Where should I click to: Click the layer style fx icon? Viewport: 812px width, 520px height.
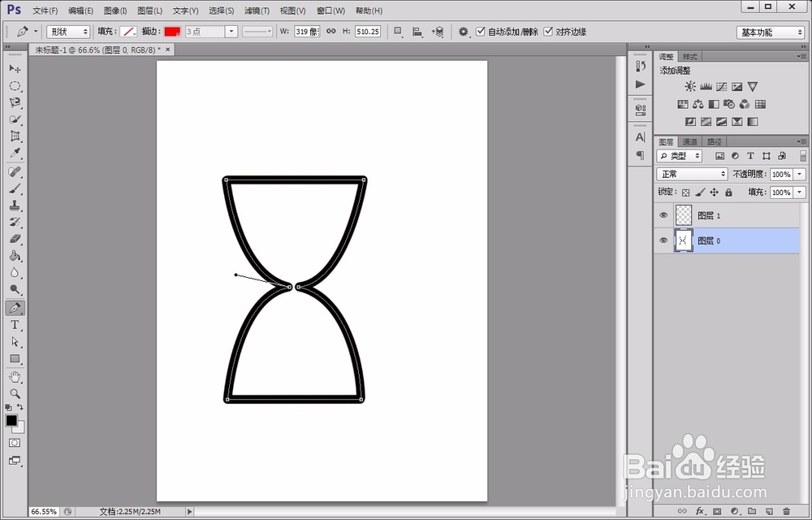(x=700, y=511)
